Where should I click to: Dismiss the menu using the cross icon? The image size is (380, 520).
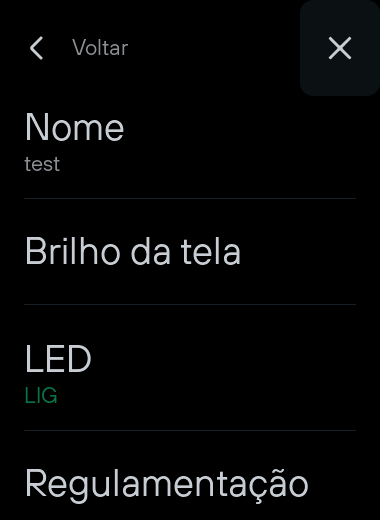pyautogui.click(x=340, y=48)
